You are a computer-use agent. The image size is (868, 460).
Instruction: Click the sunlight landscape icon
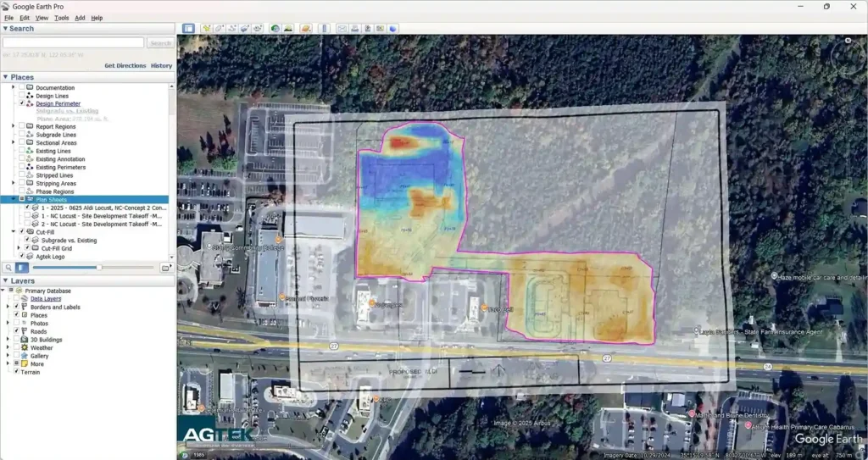(288, 28)
